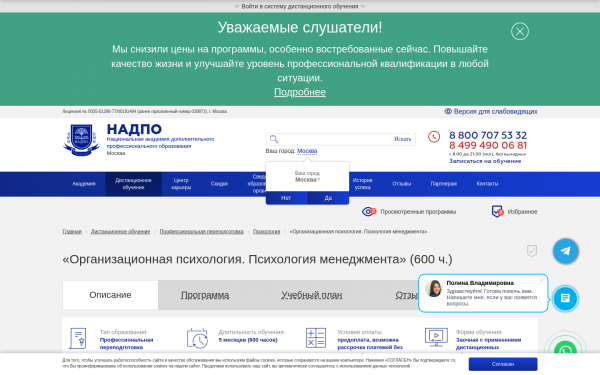The width and height of the screenshot is (600, 375).
Task: Click the Искать search button
Action: (x=403, y=139)
